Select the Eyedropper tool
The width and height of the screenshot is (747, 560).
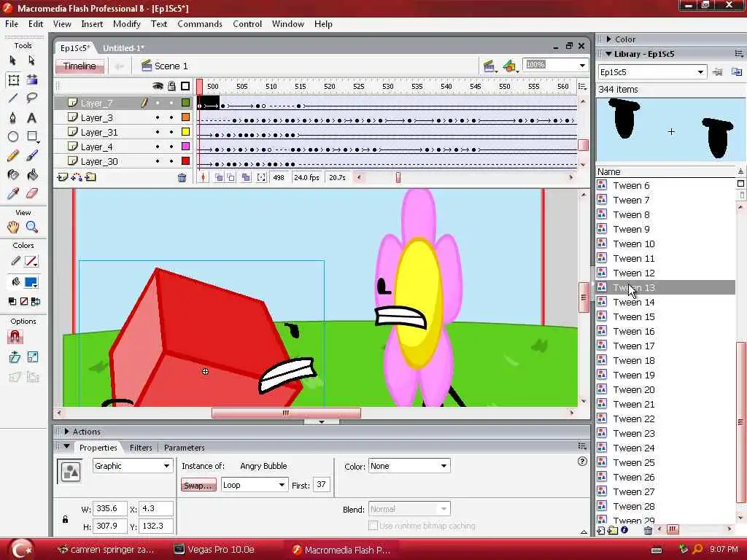(x=13, y=193)
